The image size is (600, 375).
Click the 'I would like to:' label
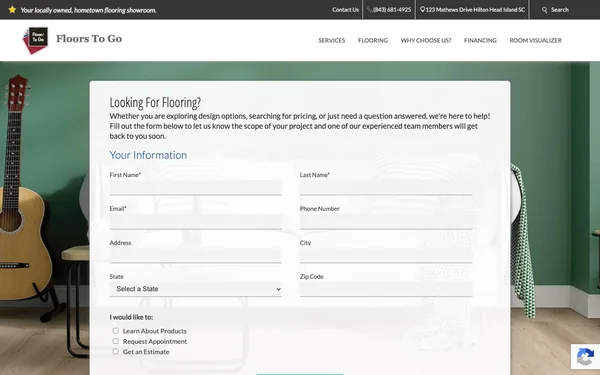131,317
